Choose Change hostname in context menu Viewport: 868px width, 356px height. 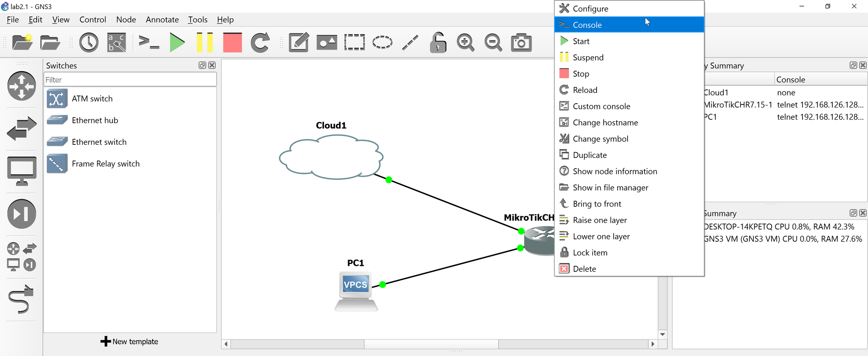(x=629, y=122)
